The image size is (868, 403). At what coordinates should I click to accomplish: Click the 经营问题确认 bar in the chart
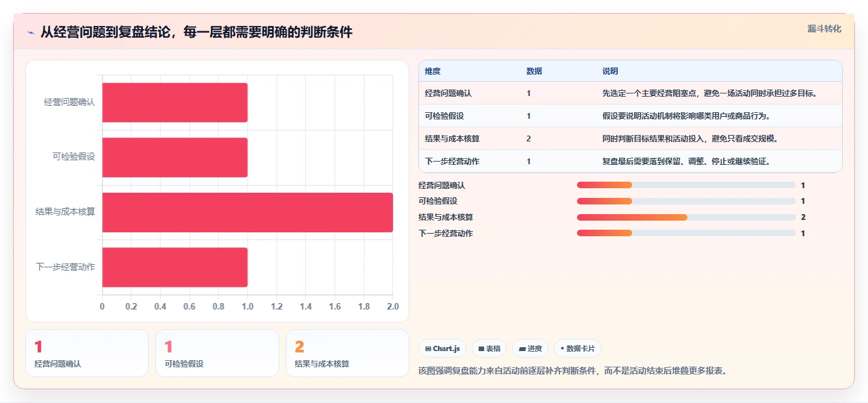click(175, 103)
